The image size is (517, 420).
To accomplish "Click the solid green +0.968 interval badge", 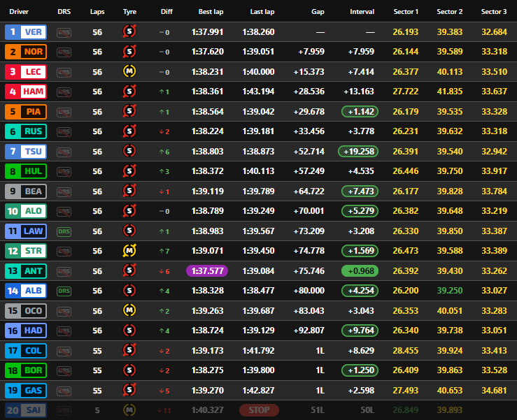I will (360, 270).
